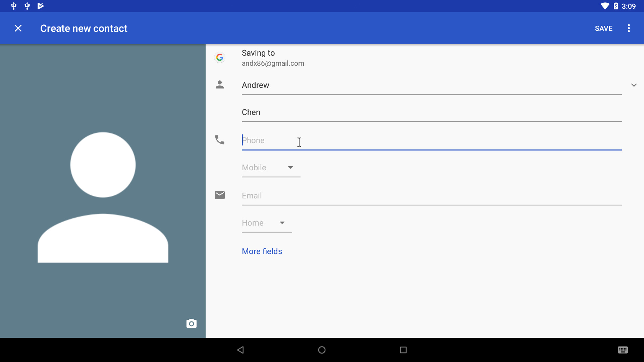Open the Home email type dropdown
Viewport: 644px width, 362px height.
(267, 223)
